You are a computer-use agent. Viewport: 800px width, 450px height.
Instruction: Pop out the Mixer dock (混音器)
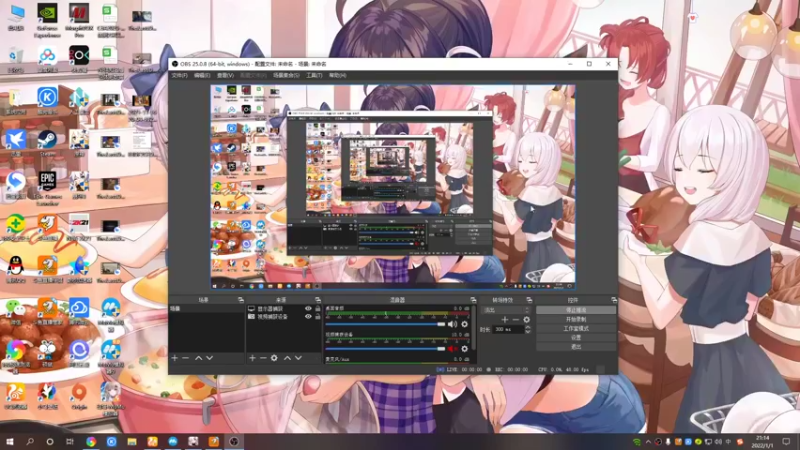click(x=473, y=300)
